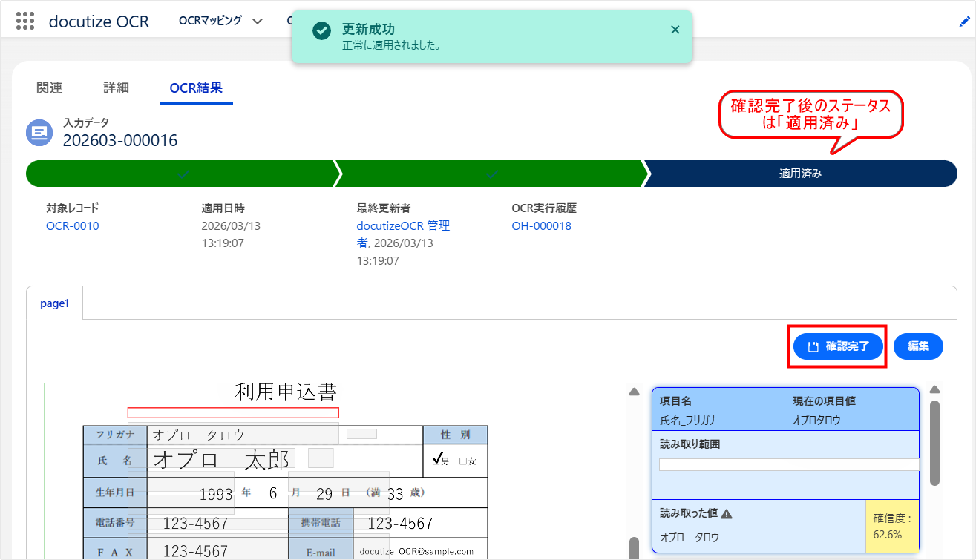Expand the OCRマッピング dropdown chevron
Viewport: 976px width, 560px height.
(x=258, y=22)
